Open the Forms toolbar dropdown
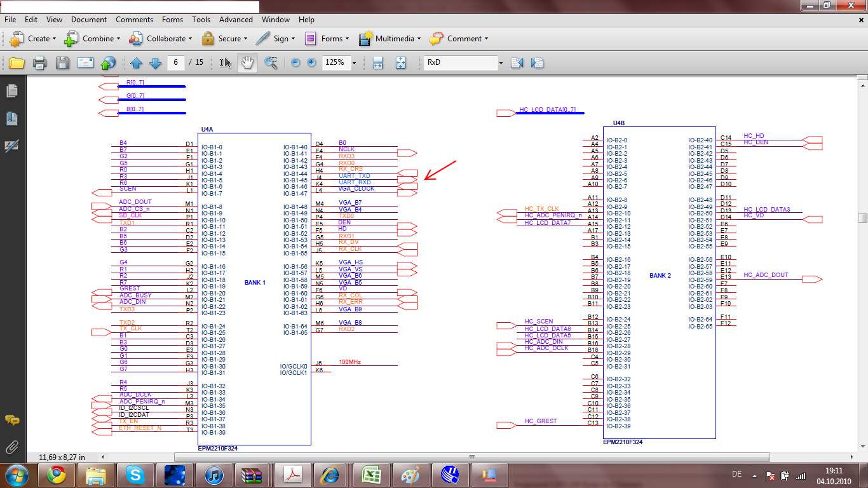The height and width of the screenshot is (488, 868). pyautogui.click(x=327, y=39)
